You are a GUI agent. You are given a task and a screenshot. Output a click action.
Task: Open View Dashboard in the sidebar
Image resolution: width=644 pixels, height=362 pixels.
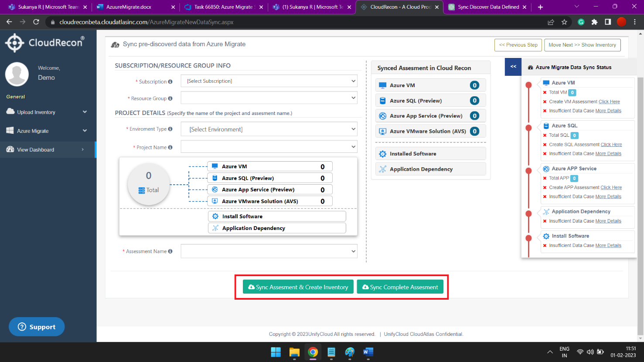coord(47,149)
